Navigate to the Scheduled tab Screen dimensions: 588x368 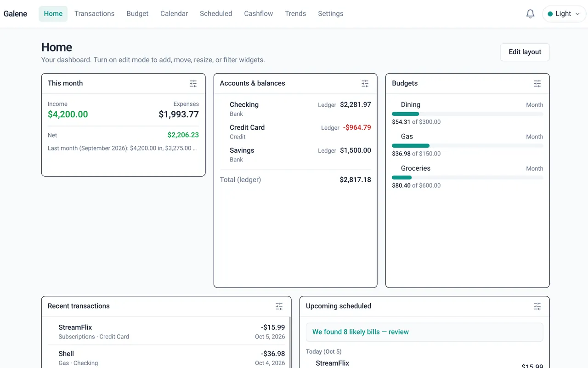(216, 14)
